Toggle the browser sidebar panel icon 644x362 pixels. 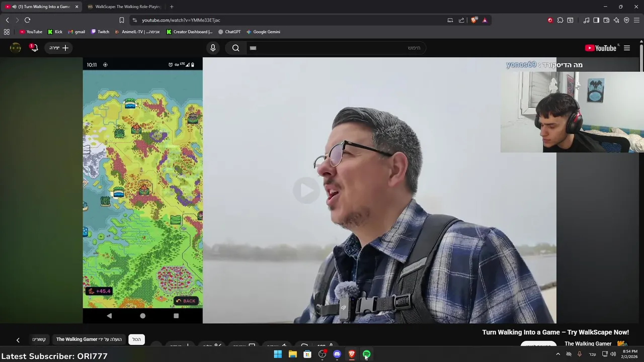596,20
